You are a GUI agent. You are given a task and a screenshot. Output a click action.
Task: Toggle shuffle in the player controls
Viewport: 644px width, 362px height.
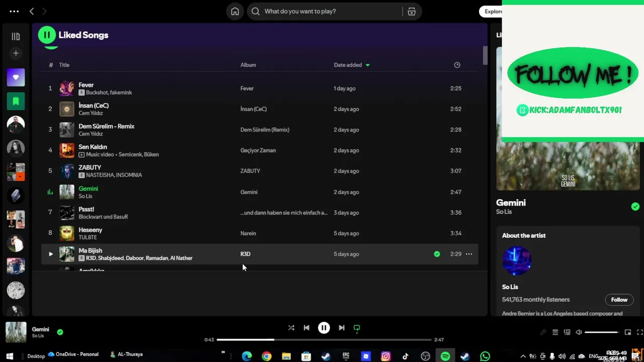pyautogui.click(x=291, y=328)
